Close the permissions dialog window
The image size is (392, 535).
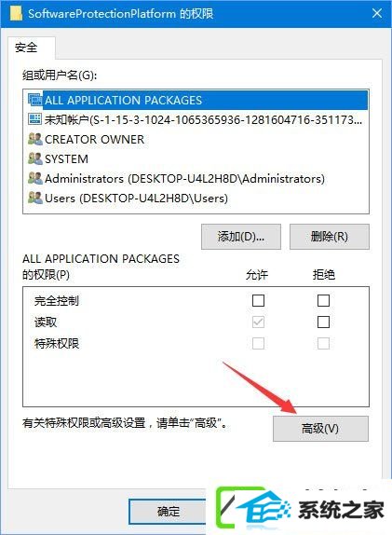pyautogui.click(x=377, y=13)
